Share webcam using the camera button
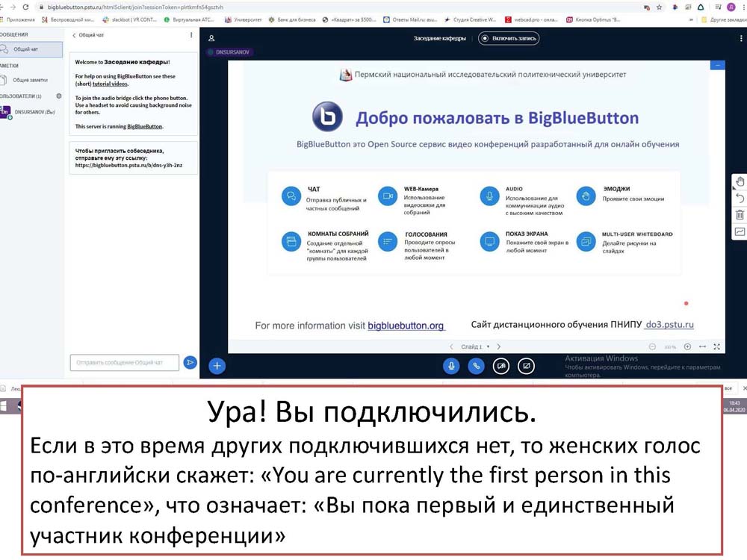 point(500,366)
